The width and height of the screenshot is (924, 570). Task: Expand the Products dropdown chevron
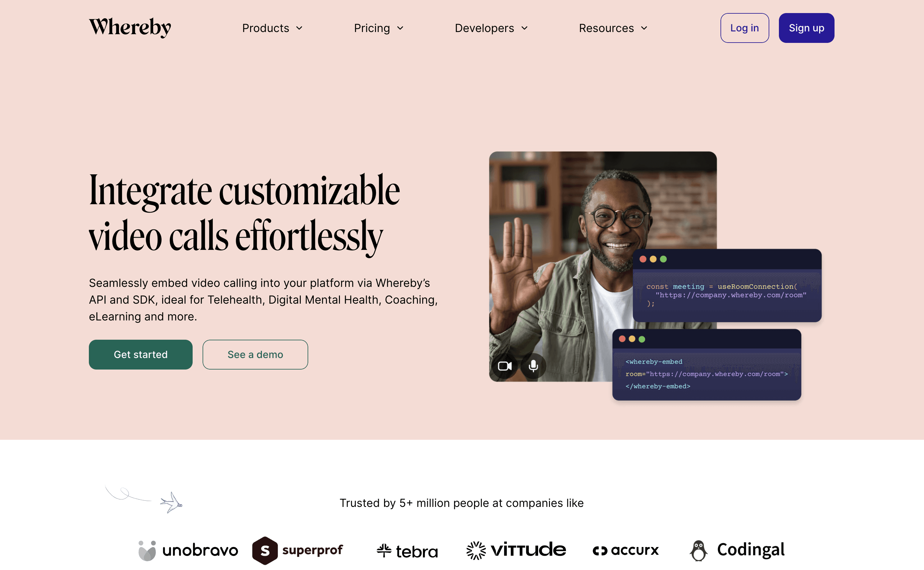pyautogui.click(x=299, y=28)
